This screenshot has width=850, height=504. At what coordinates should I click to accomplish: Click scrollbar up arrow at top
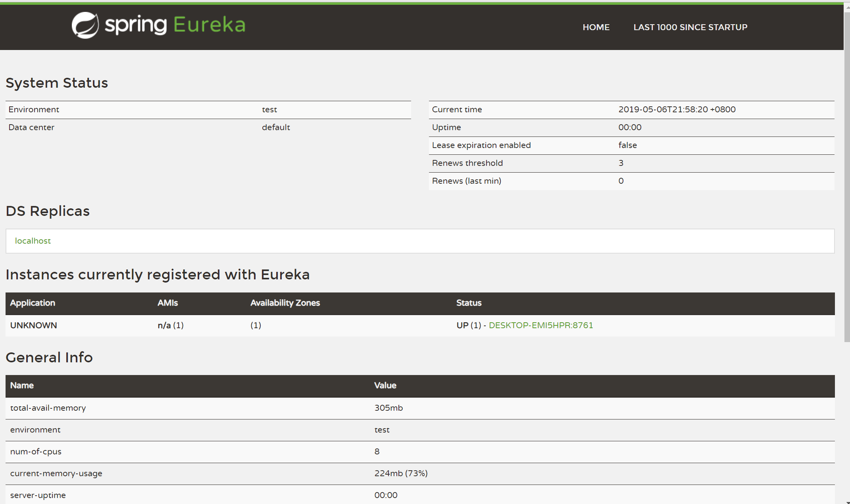click(847, 7)
